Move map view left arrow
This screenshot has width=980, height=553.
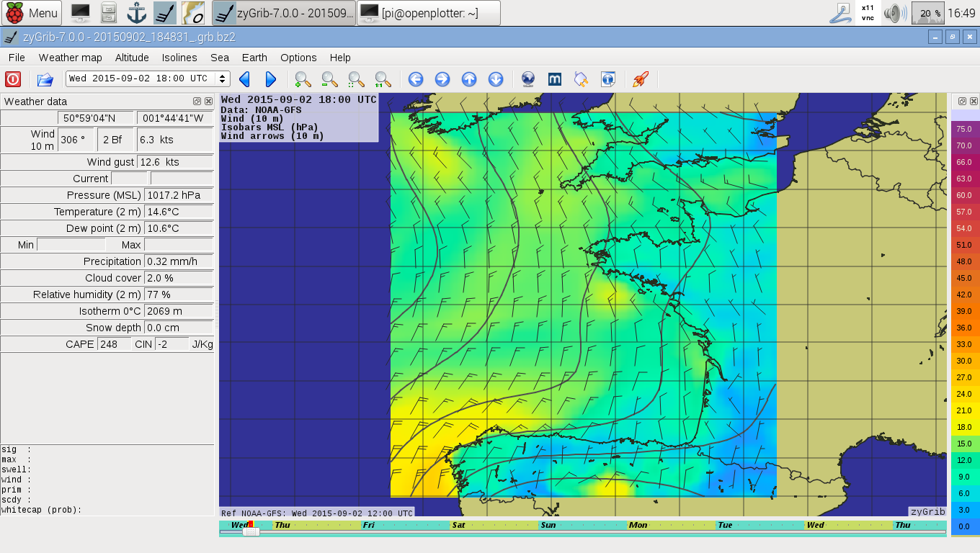[416, 79]
